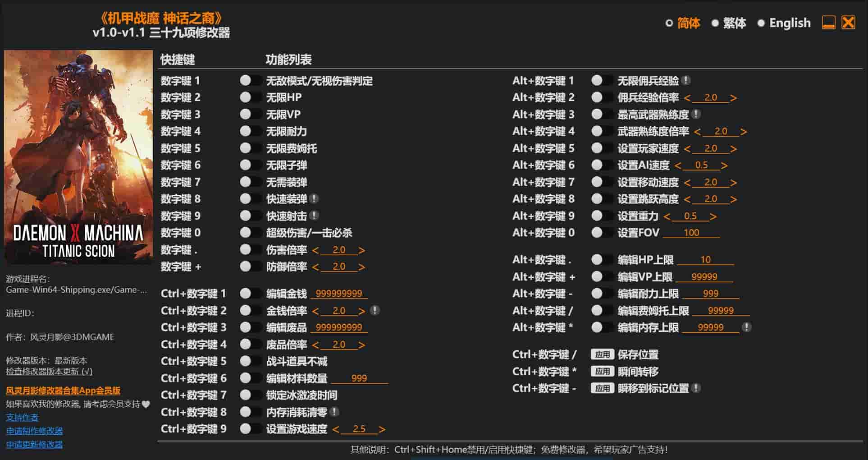Click 应用 next to 保存位置
The image size is (868, 460).
tap(603, 354)
